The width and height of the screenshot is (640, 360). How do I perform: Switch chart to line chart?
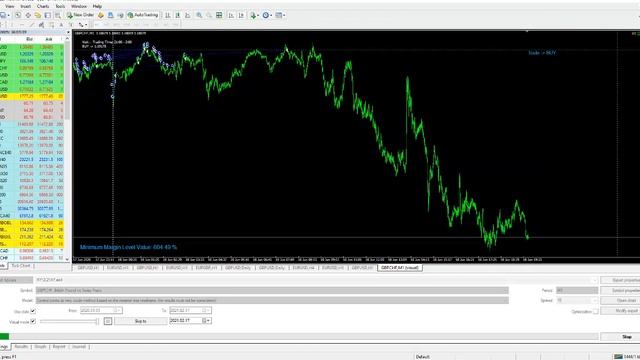pyautogui.click(x=188, y=15)
